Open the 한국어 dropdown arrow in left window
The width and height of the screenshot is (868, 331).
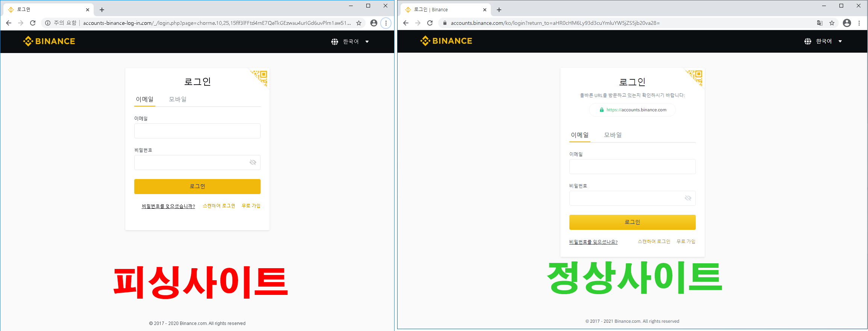[x=367, y=42]
